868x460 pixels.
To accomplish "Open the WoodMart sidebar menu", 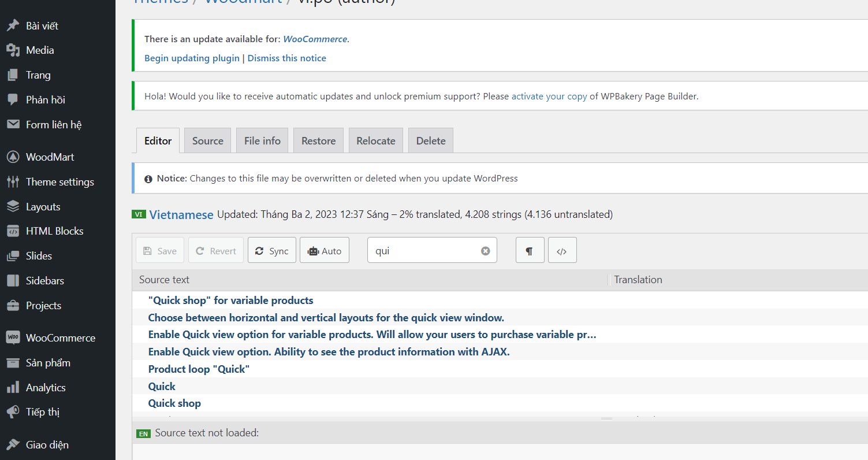I will pyautogui.click(x=50, y=157).
